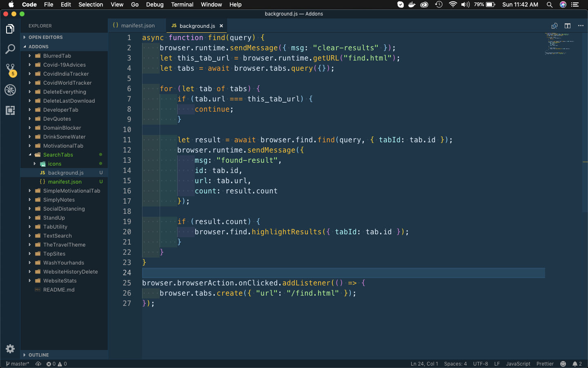Click the feedback smiley in status bar
588x368 pixels.
(563, 364)
